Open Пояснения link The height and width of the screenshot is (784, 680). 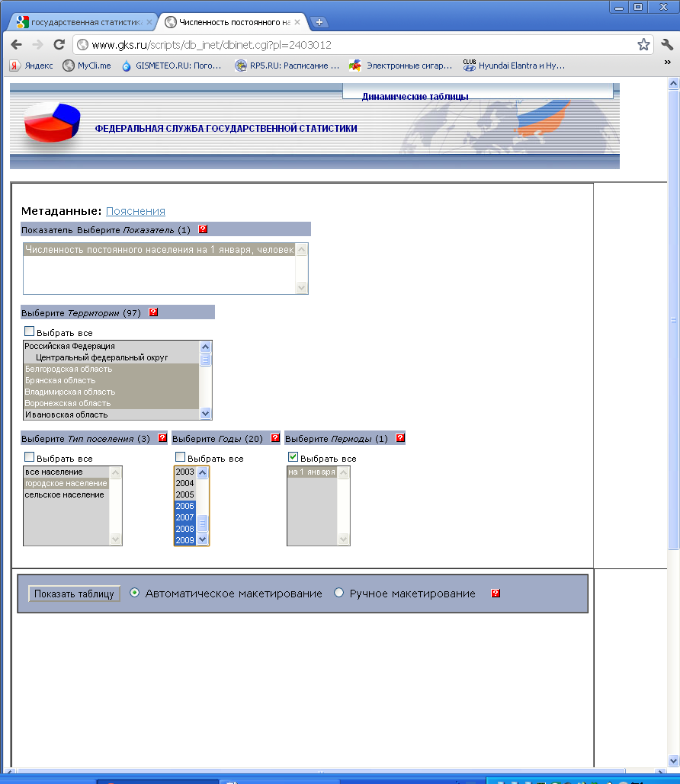[136, 211]
